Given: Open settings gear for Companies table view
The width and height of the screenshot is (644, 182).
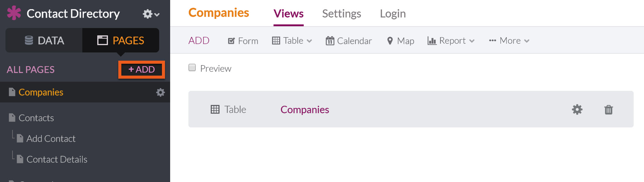Looking at the screenshot, I should tap(577, 109).
